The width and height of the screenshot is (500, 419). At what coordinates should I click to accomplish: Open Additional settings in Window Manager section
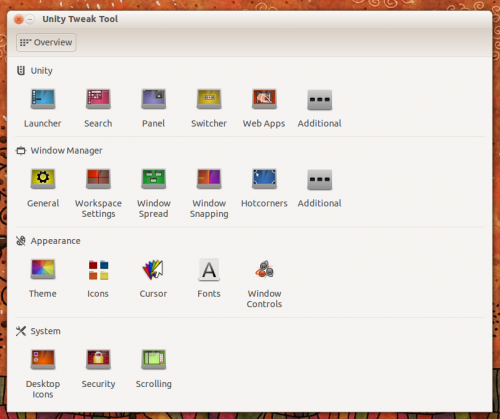tap(320, 180)
